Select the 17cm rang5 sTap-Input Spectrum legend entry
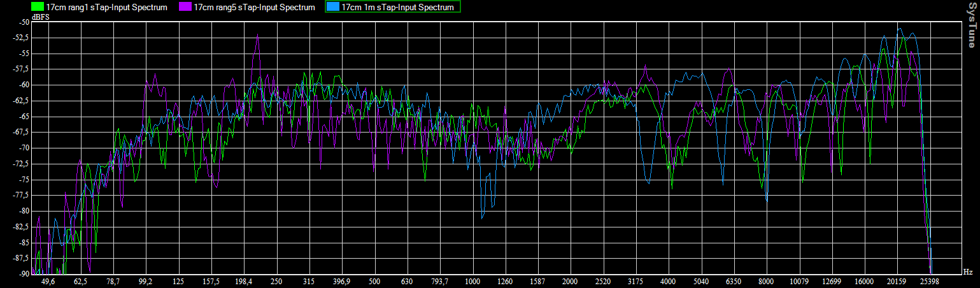 pos(254,8)
